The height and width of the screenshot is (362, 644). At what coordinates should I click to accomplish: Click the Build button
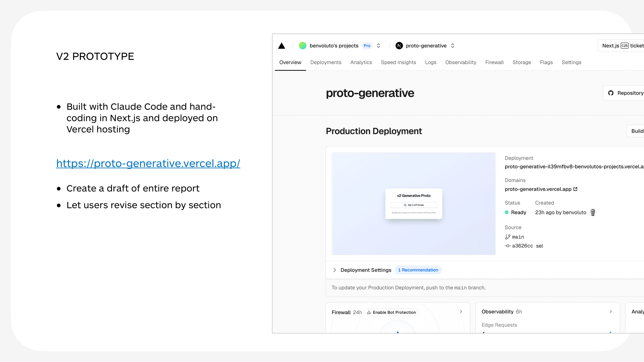[x=637, y=131]
